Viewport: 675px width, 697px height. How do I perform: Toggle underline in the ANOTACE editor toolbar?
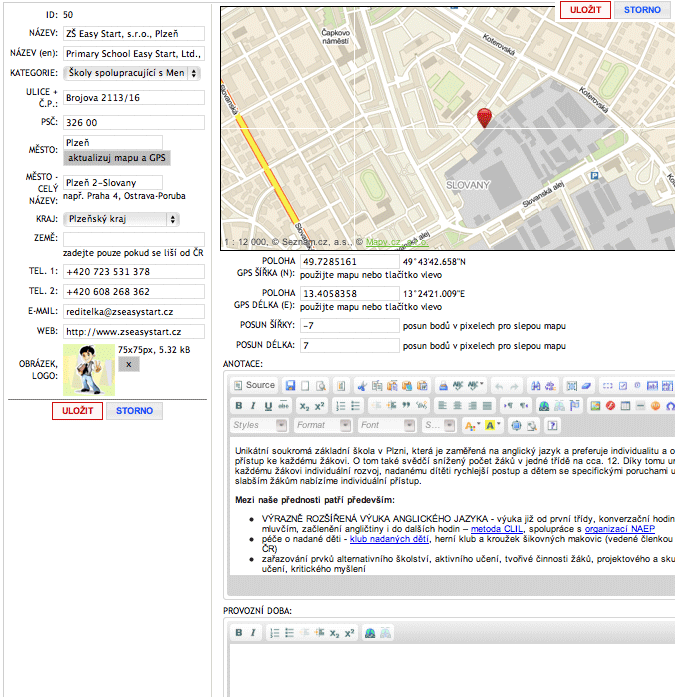269,406
